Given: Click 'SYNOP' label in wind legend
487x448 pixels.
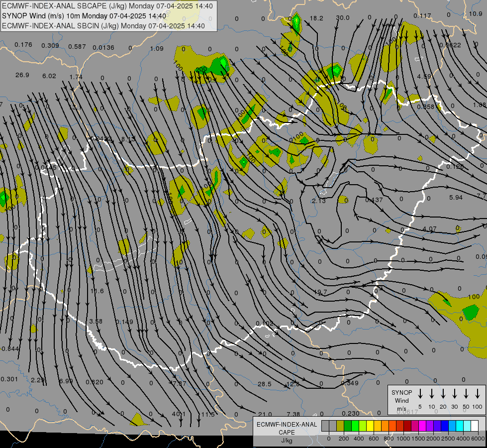Looking at the screenshot, I should [x=401, y=392].
